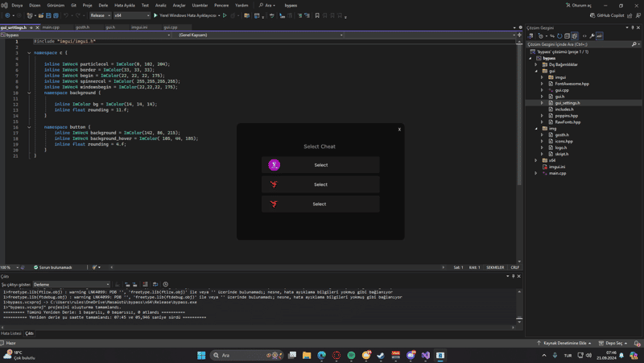Collapse the img folder in Solution Explorer
644x363 pixels.
click(536, 129)
